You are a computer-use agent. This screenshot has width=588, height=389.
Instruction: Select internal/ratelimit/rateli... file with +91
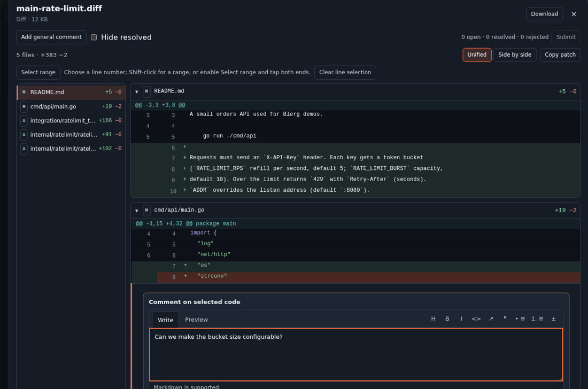[71, 135]
